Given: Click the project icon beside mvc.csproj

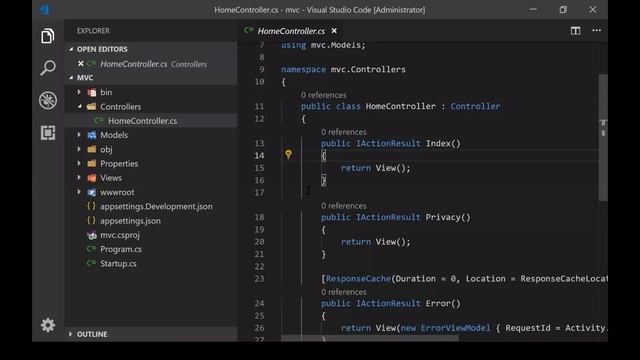Looking at the screenshot, I should (92, 235).
